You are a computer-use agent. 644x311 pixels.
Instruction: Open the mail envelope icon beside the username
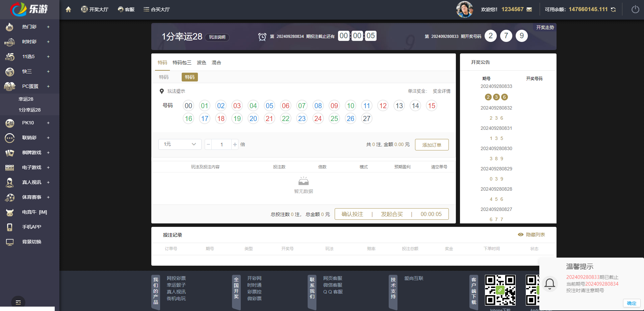pos(529,9)
